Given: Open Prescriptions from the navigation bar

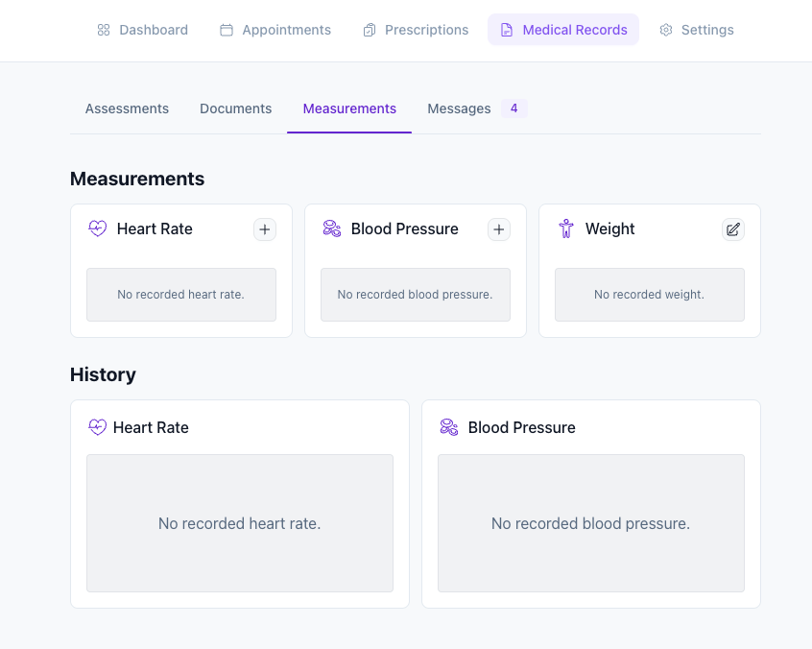Looking at the screenshot, I should [x=416, y=30].
